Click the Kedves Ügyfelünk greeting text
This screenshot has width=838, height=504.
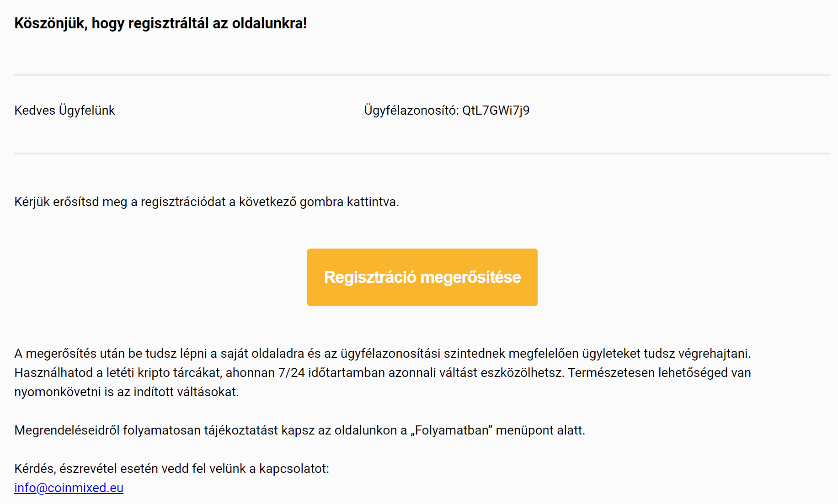64,111
